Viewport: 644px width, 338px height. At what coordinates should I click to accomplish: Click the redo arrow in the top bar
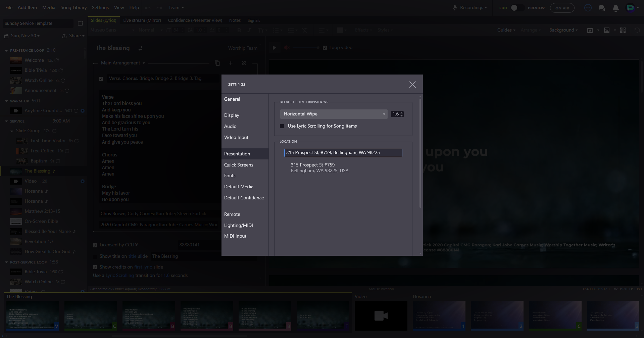tap(159, 8)
